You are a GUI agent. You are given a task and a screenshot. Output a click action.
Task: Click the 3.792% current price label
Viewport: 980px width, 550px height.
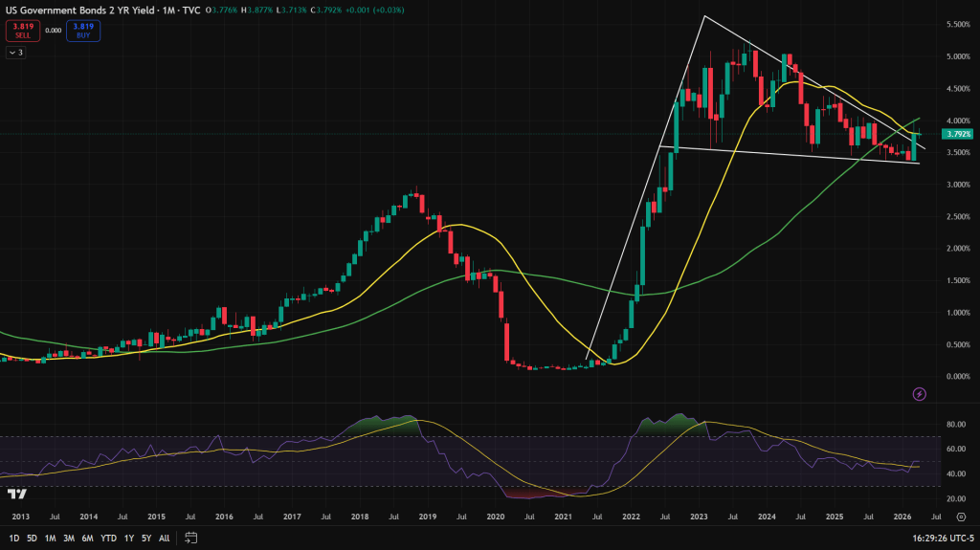point(957,135)
